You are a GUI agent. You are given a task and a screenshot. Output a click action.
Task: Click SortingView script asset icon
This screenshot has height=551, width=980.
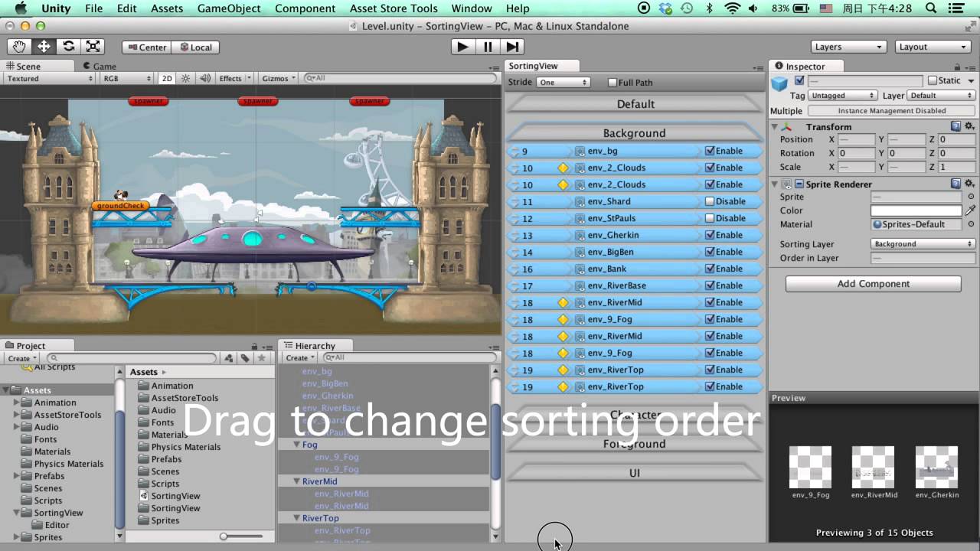[144, 496]
